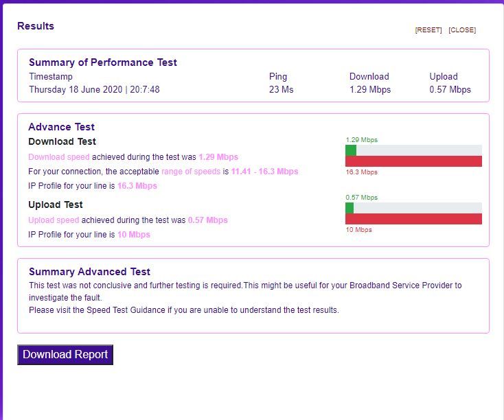Click the timestamp Thursday 18 June 2020
This screenshot has height=420, width=504.
tap(94, 90)
